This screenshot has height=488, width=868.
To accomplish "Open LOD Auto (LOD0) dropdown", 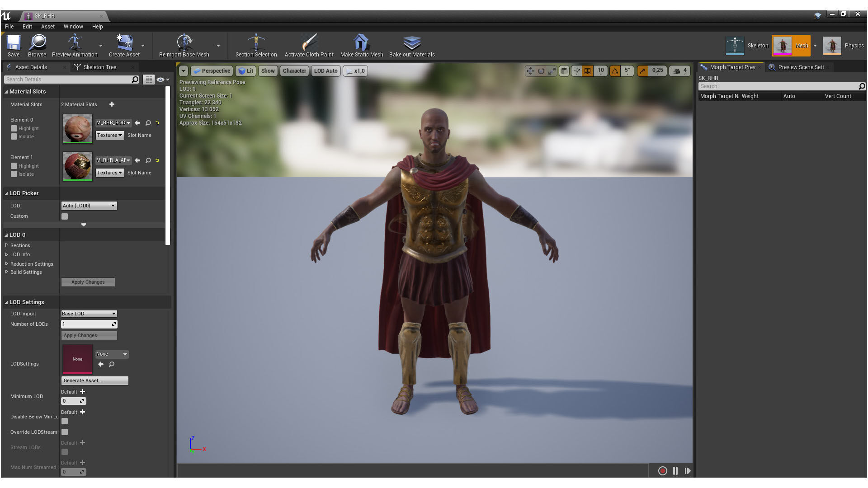I will tap(89, 206).
